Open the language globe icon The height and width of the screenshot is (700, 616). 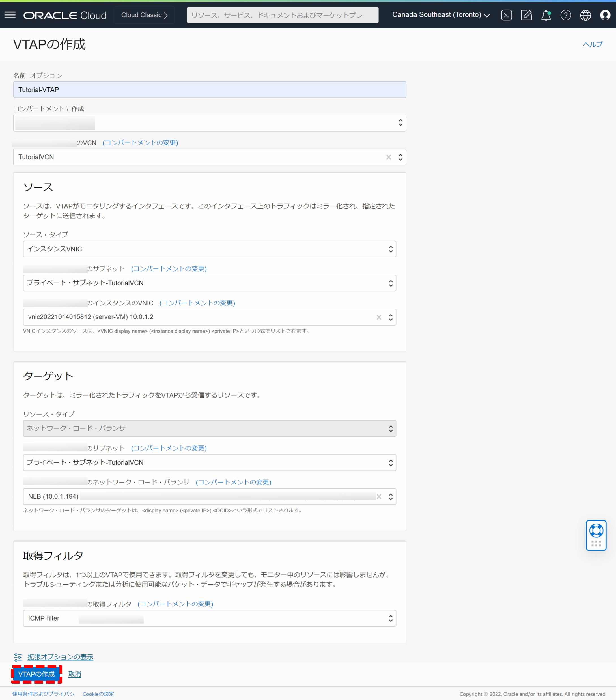tap(585, 15)
